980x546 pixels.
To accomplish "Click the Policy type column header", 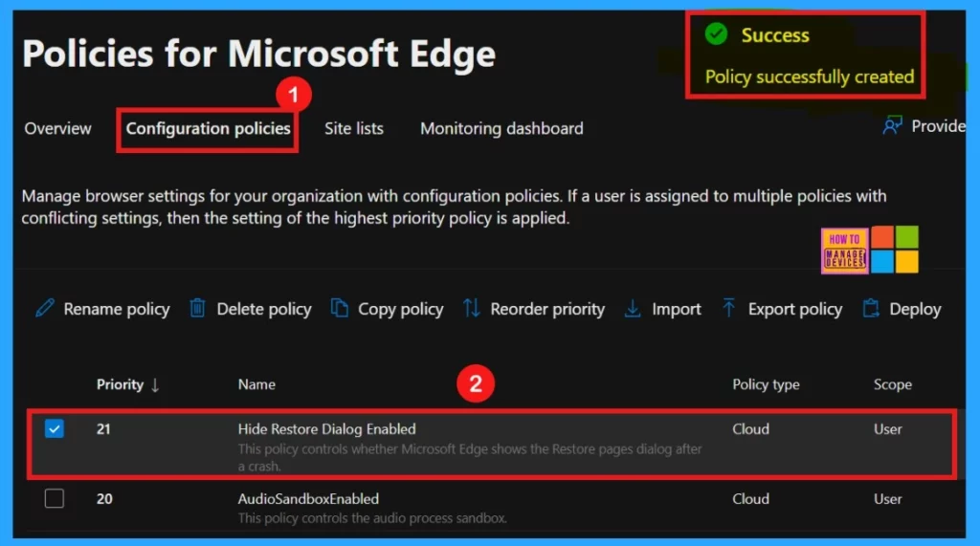I will coord(766,384).
